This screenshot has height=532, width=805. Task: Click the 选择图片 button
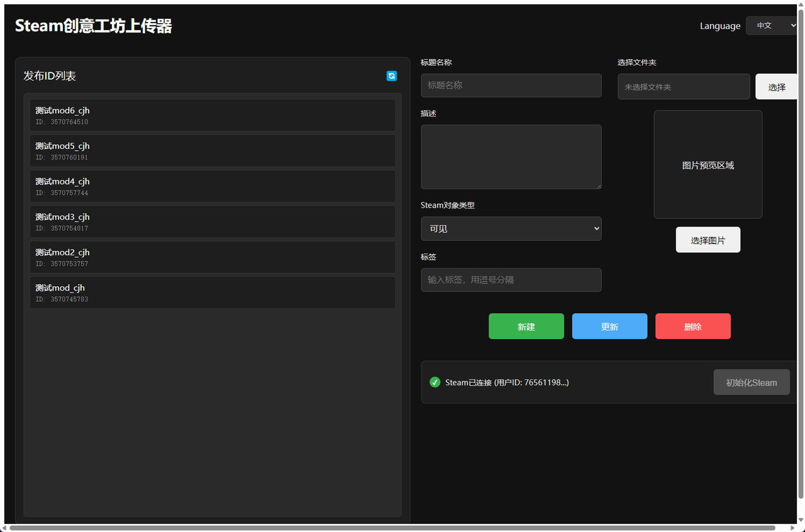click(708, 240)
